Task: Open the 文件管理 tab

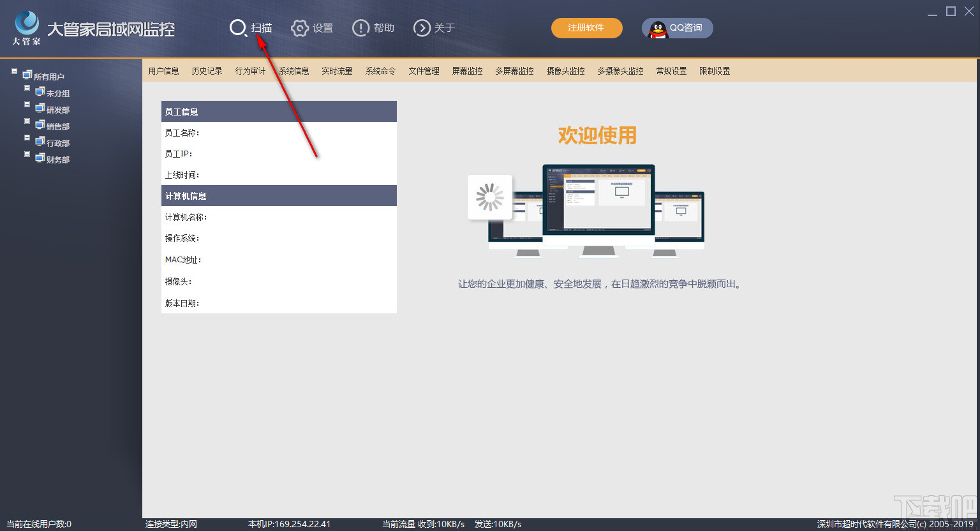Action: (x=424, y=71)
